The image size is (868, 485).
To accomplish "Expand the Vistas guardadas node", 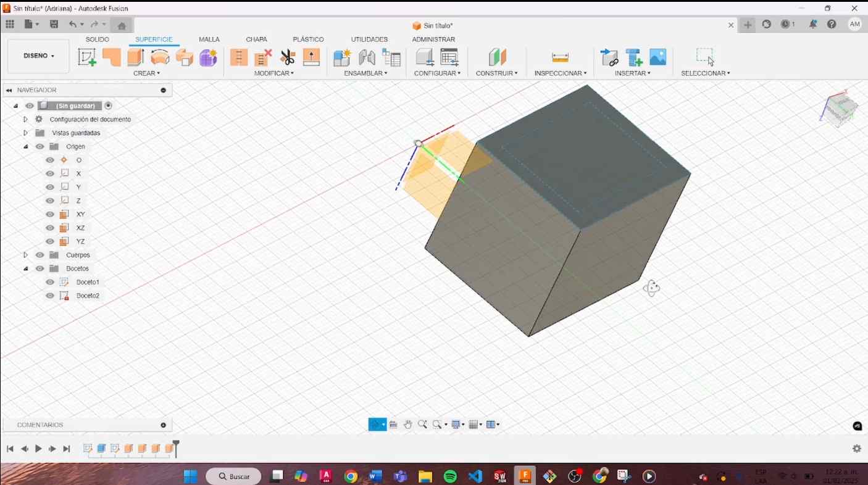I will pos(25,133).
